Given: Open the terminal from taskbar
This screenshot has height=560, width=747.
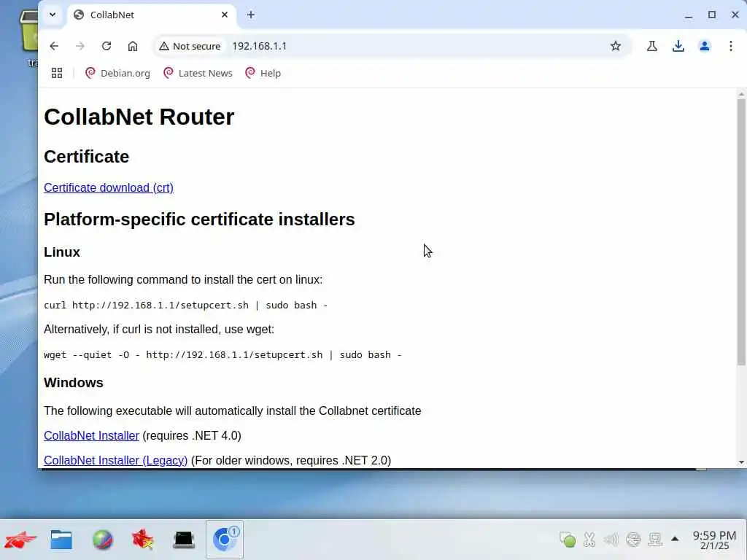Looking at the screenshot, I should point(184,540).
